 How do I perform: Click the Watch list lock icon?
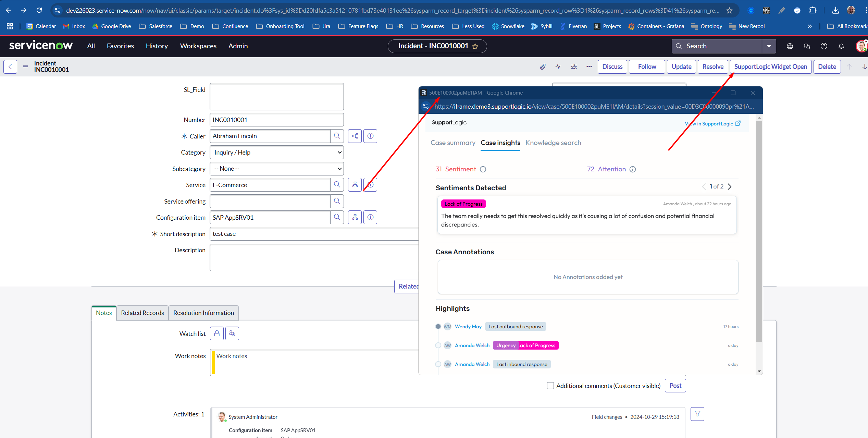(x=217, y=333)
